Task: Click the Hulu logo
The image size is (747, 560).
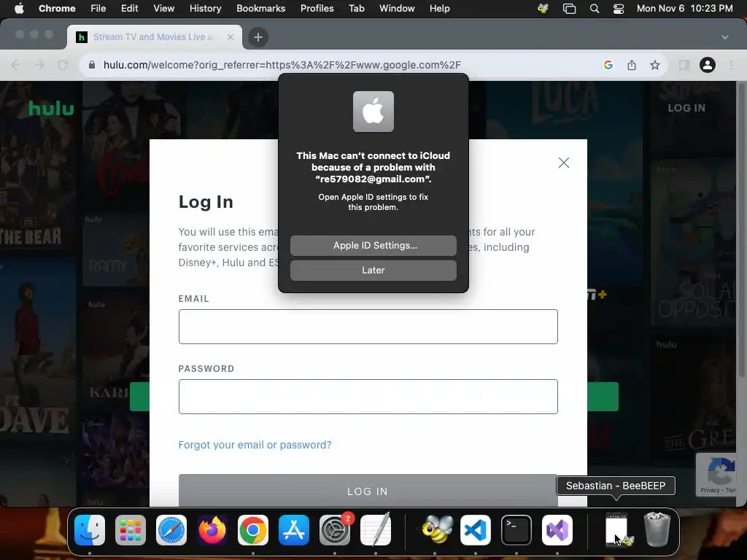Action: click(x=52, y=109)
